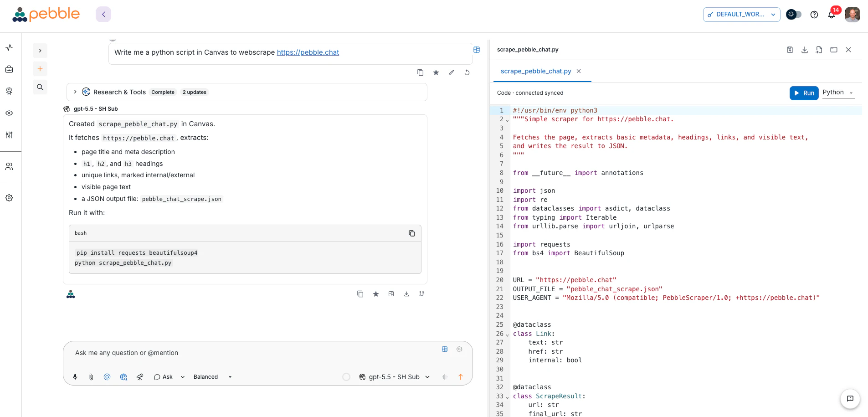The height and width of the screenshot is (417, 868).
Task: Collapse sidebar with the purple back chevron
Action: [103, 14]
